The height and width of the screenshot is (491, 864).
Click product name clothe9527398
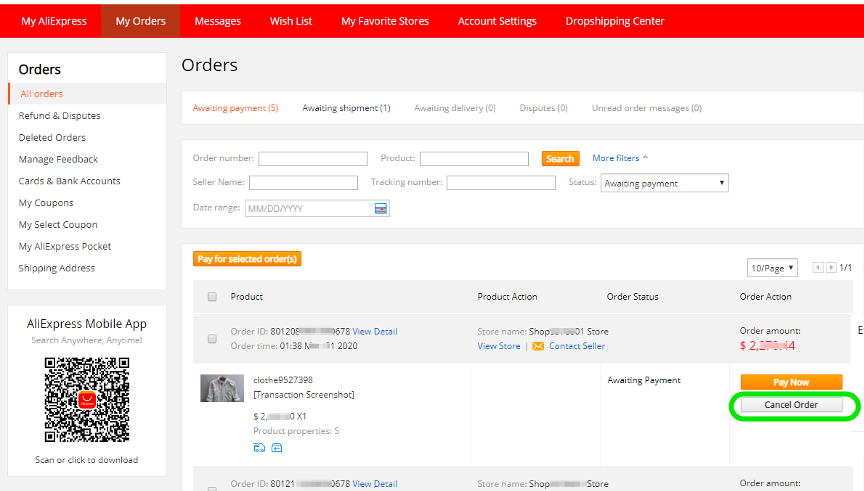[x=283, y=380]
